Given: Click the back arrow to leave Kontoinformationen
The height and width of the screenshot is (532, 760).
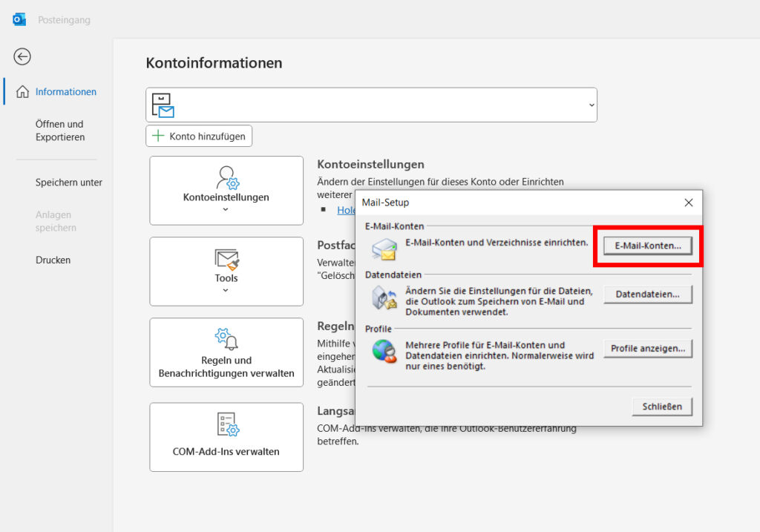Looking at the screenshot, I should [22, 56].
